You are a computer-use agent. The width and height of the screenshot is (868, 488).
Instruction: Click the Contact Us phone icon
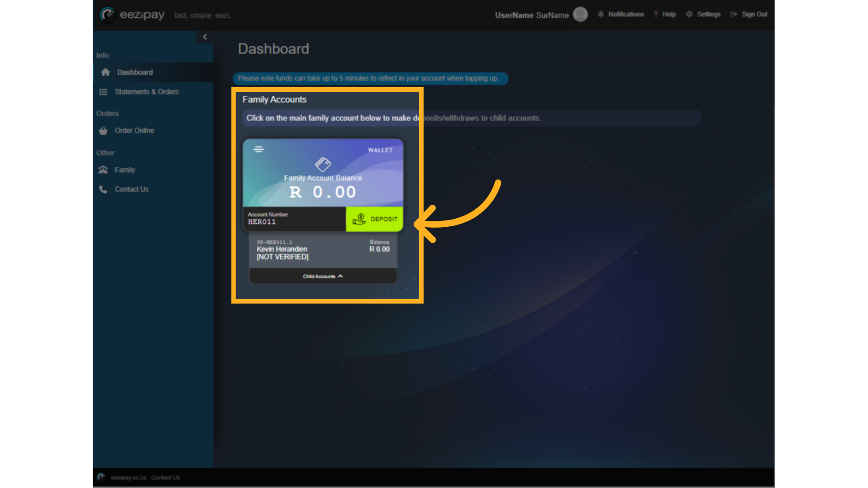tap(103, 189)
